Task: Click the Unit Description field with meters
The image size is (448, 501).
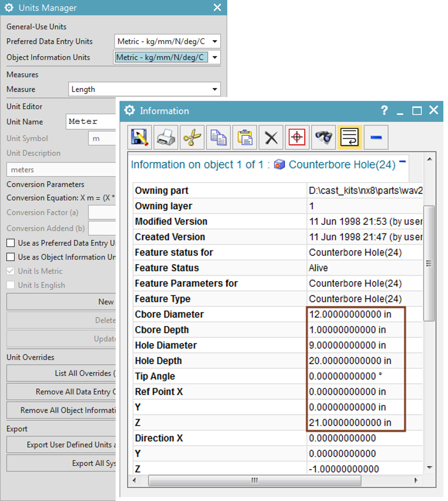Action: point(61,170)
